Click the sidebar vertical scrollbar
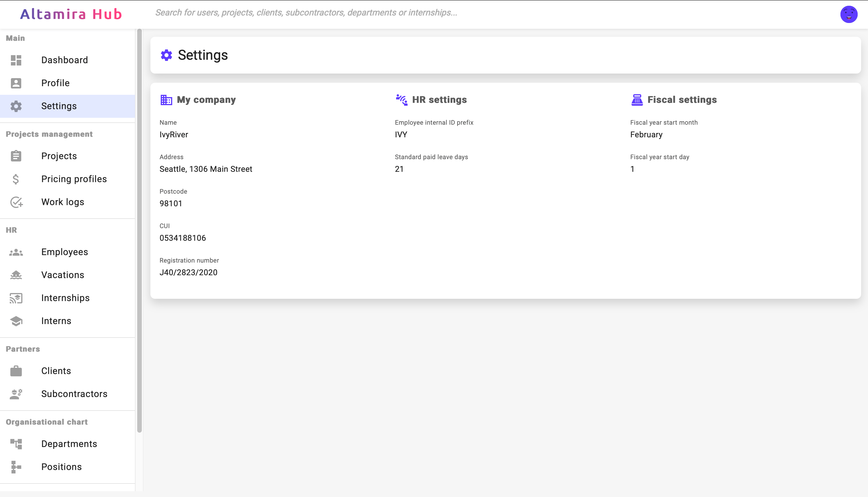Screen dimensions: 868x497 [x=139, y=231]
